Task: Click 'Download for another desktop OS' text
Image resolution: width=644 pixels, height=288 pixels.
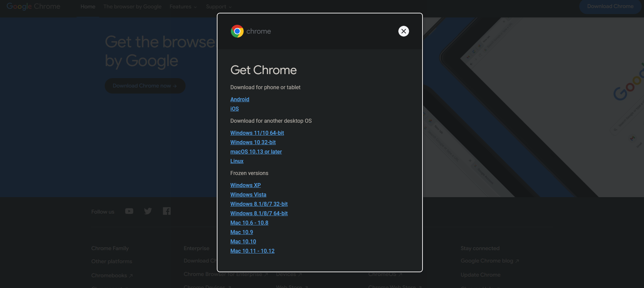Action: pyautogui.click(x=271, y=121)
